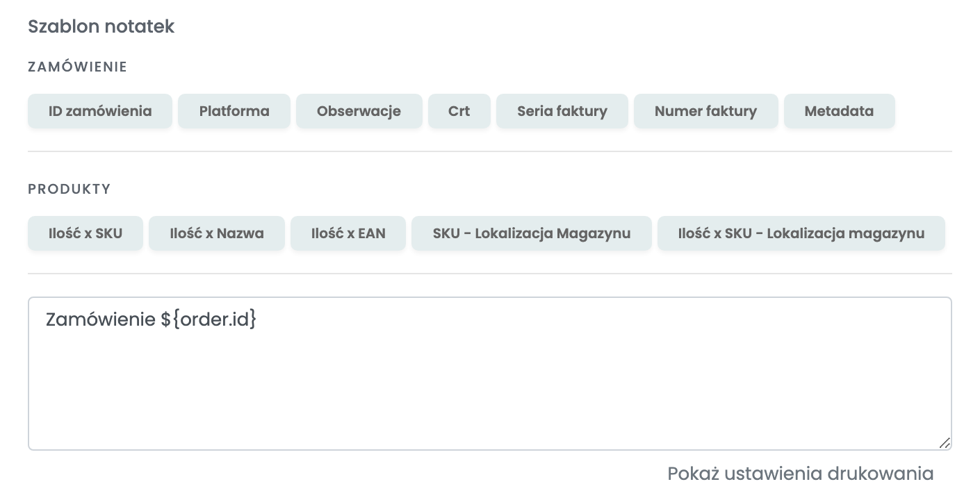Screen dimensions: 980x500
Task: Insert the Numer faktury tag
Action: 706,111
